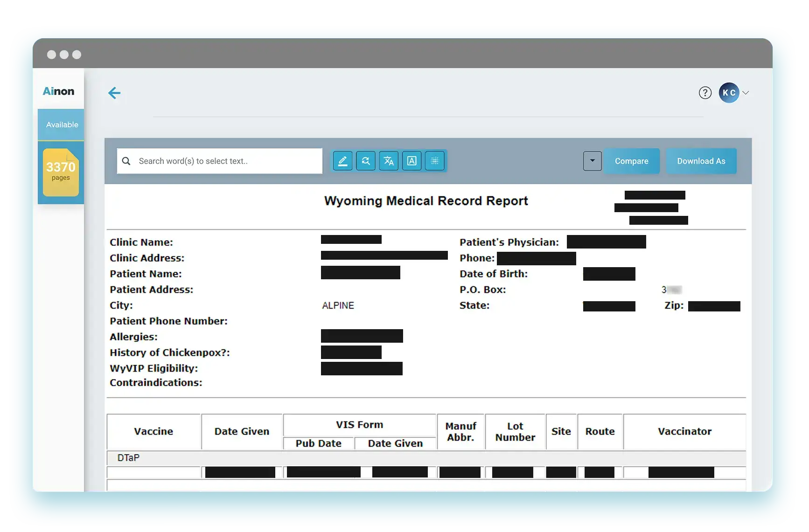
Task: Expand the dropdown next to Compare
Action: click(592, 161)
